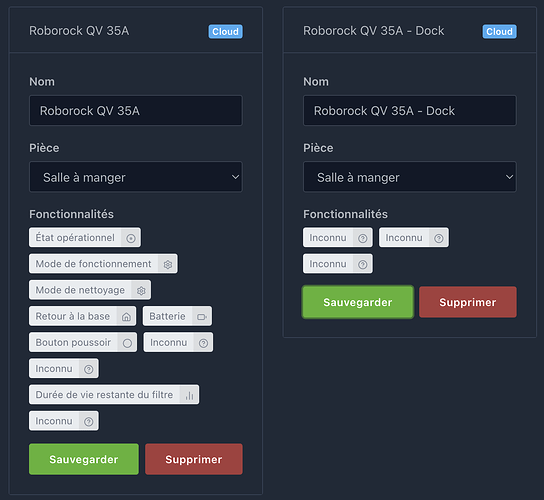Click the header title 'Roborock QV 35A - Dock'

pyautogui.click(x=374, y=31)
